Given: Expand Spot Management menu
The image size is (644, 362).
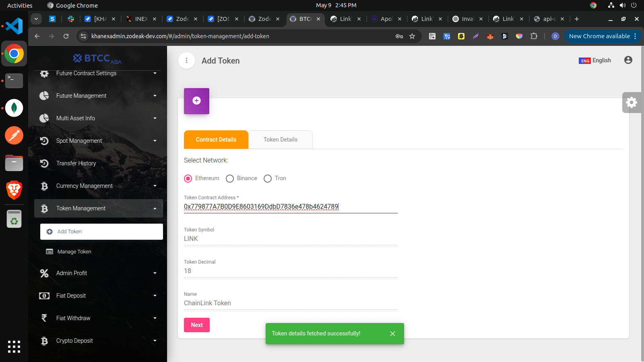Looking at the screenshot, I should click(x=155, y=141).
